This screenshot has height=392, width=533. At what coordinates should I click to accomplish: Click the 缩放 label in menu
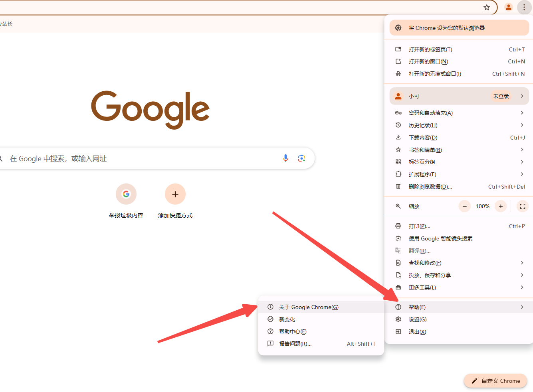[414, 206]
